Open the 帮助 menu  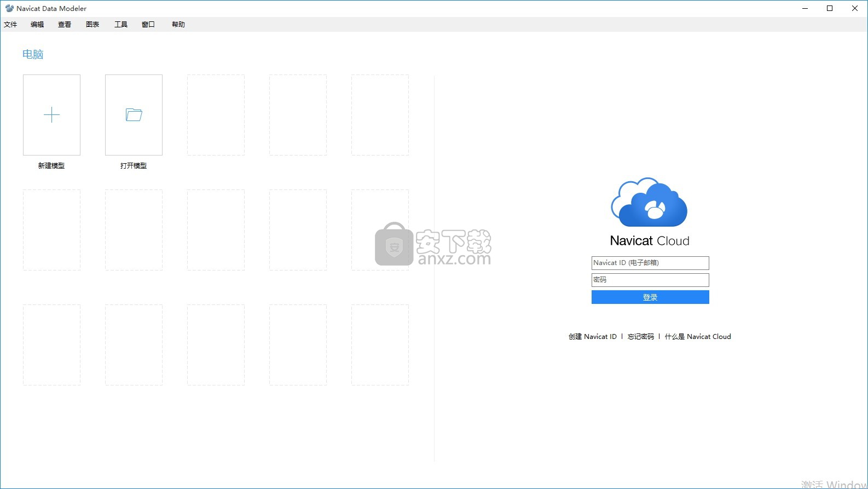click(x=178, y=25)
